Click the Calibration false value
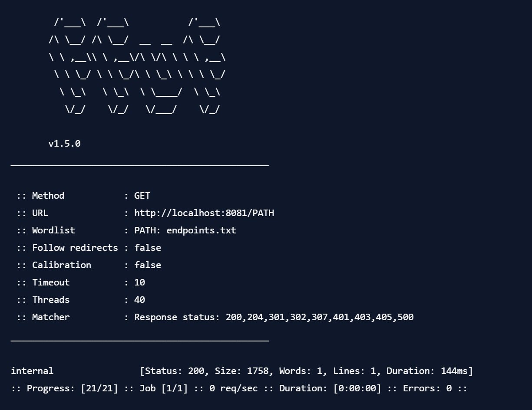 [x=148, y=265]
